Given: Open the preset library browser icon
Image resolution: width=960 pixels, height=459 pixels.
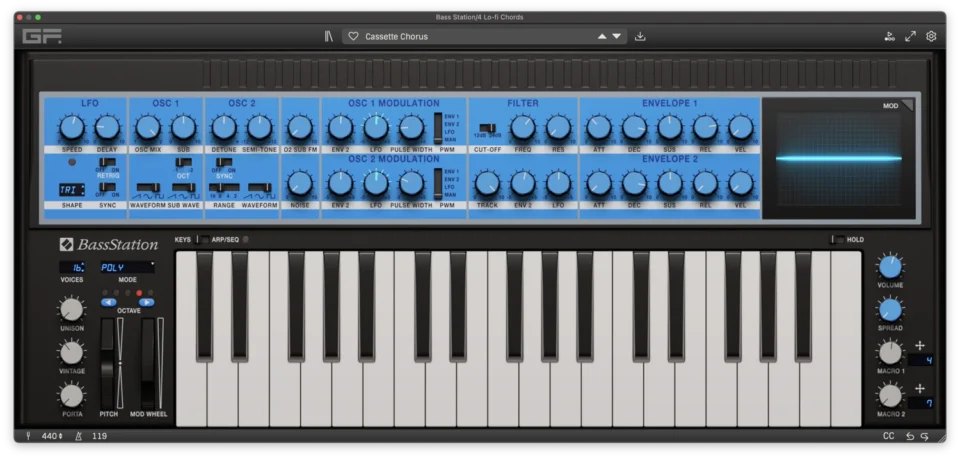Looking at the screenshot, I should [x=329, y=37].
